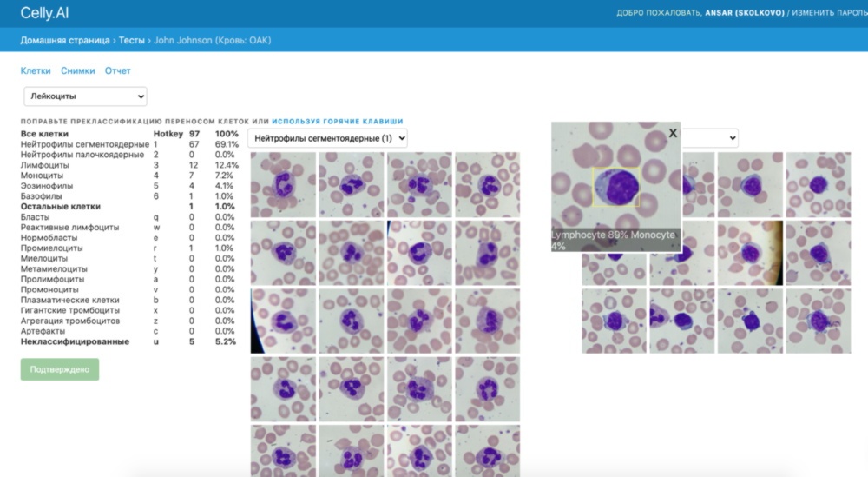Open the Отчет tab
This screenshot has height=477, width=868.
(117, 70)
